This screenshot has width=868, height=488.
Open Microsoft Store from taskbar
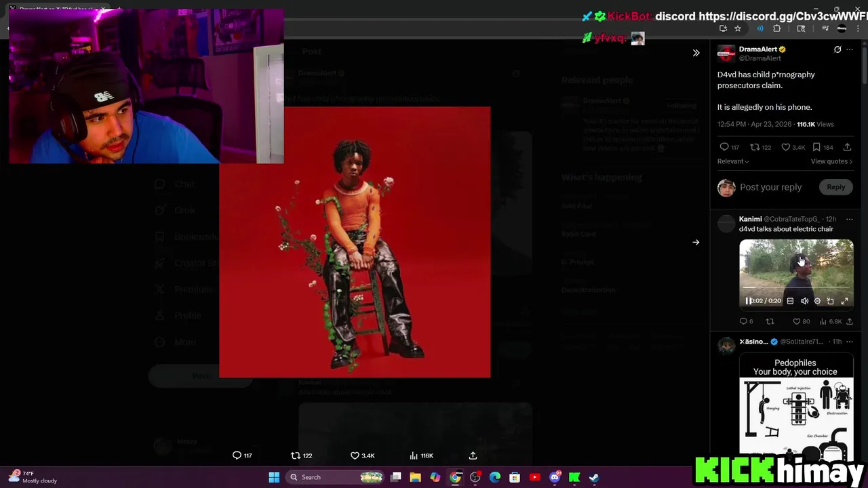tap(515, 477)
